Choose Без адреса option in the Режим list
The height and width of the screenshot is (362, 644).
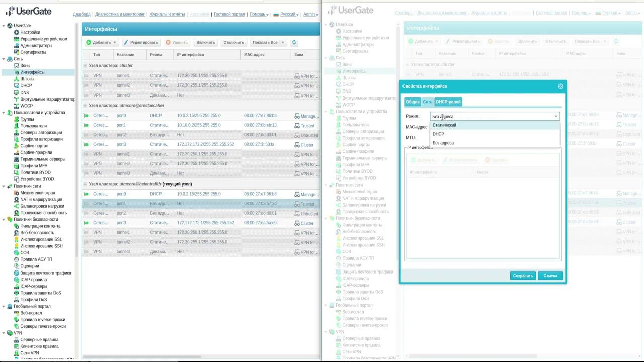coord(495,143)
